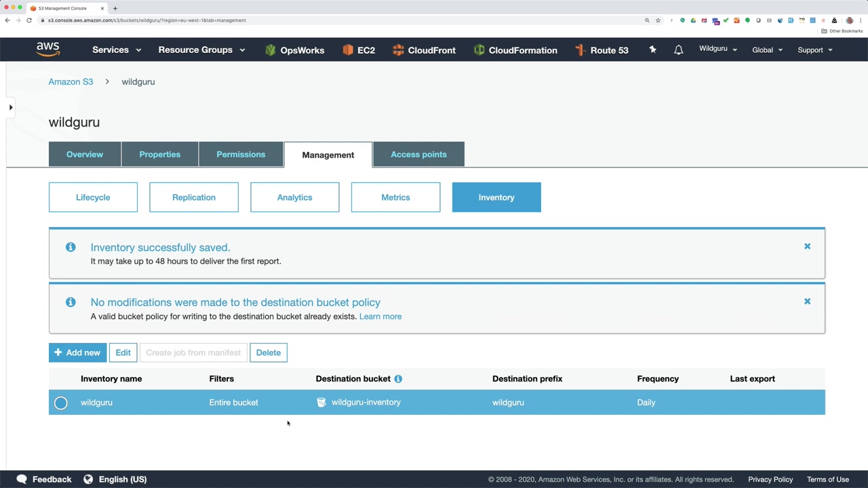Click the Last export column header

tap(753, 379)
